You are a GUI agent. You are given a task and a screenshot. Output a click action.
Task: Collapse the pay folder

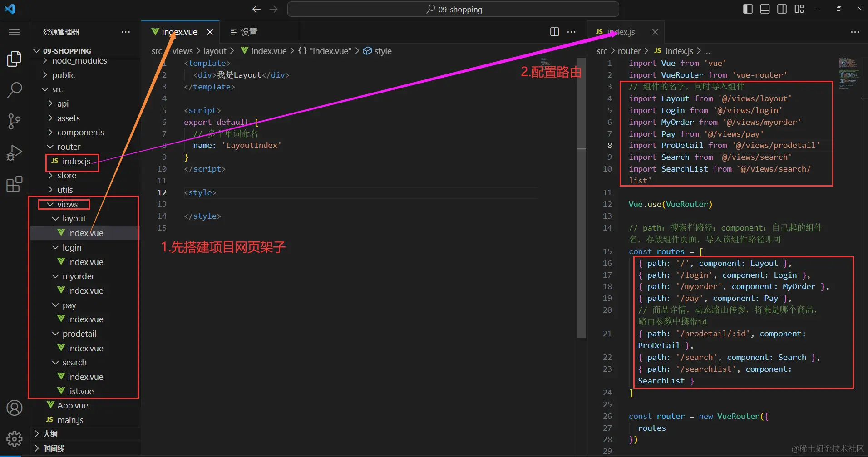[x=69, y=305]
